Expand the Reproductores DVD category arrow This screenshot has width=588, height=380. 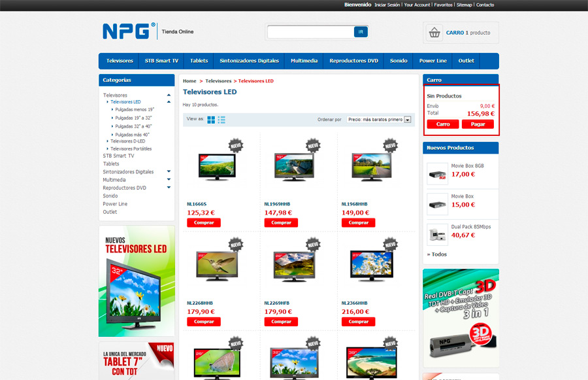169,187
